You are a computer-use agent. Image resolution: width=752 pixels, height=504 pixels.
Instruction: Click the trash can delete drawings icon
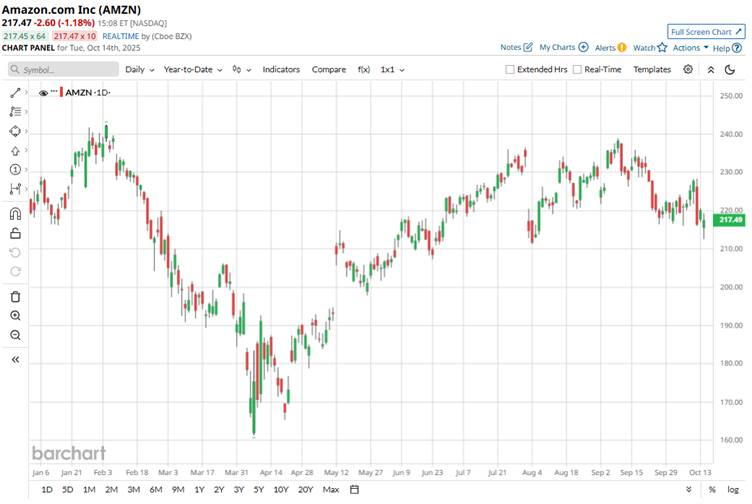point(15,297)
